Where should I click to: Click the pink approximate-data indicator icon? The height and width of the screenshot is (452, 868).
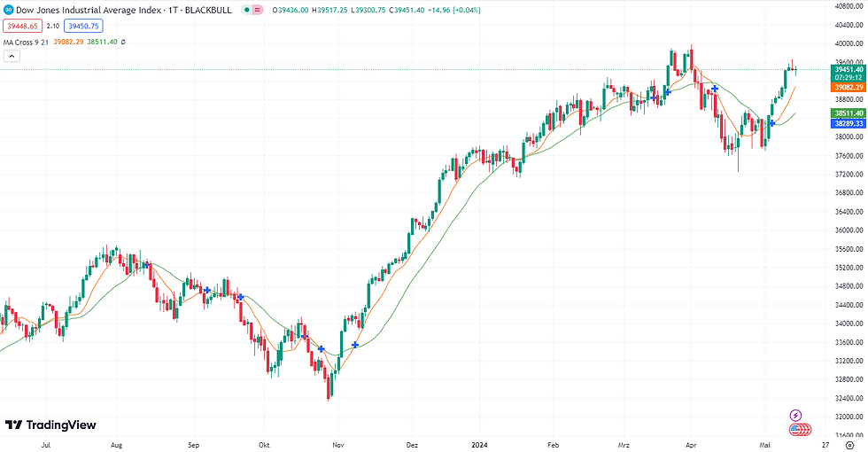(x=258, y=10)
